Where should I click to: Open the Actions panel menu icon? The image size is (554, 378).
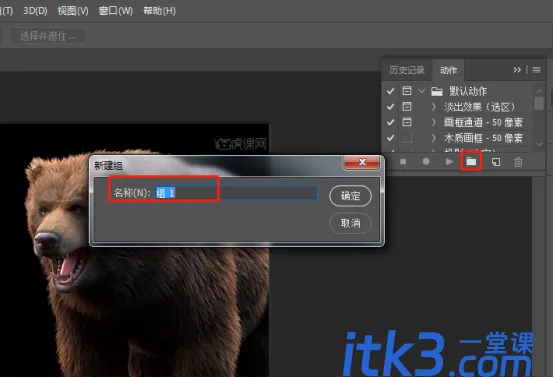pyautogui.click(x=536, y=70)
